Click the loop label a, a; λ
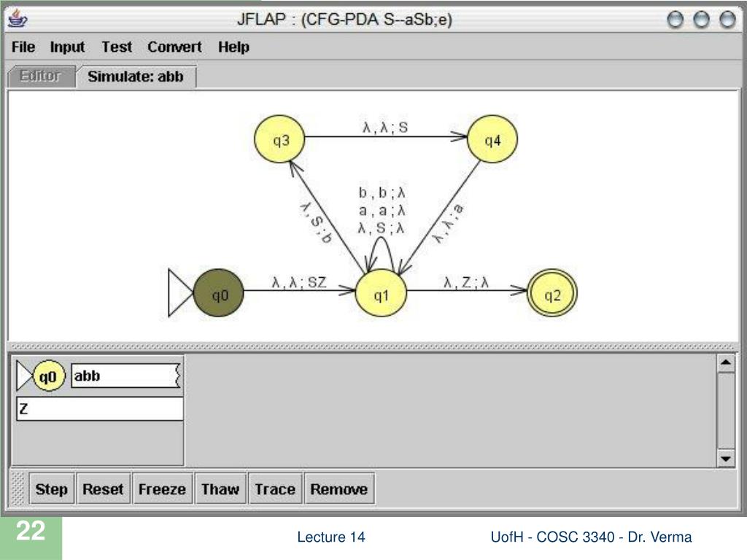Screen dimensions: 747x560 [382, 211]
